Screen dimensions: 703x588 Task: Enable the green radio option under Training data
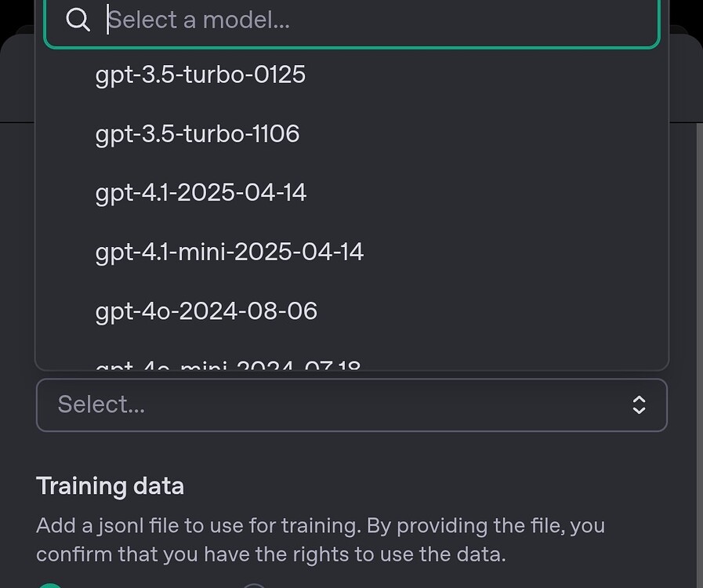click(x=50, y=585)
